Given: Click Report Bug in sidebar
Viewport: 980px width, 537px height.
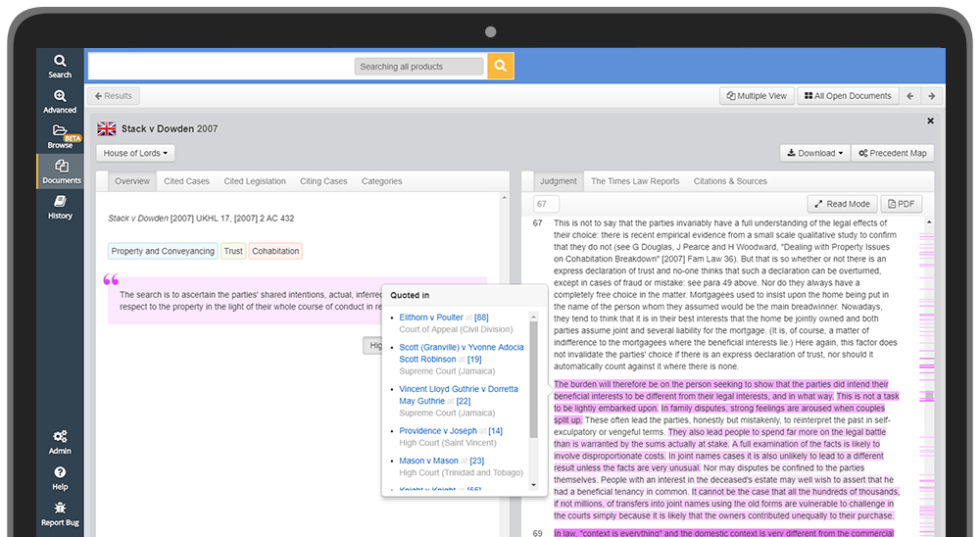Looking at the screenshot, I should (x=60, y=513).
